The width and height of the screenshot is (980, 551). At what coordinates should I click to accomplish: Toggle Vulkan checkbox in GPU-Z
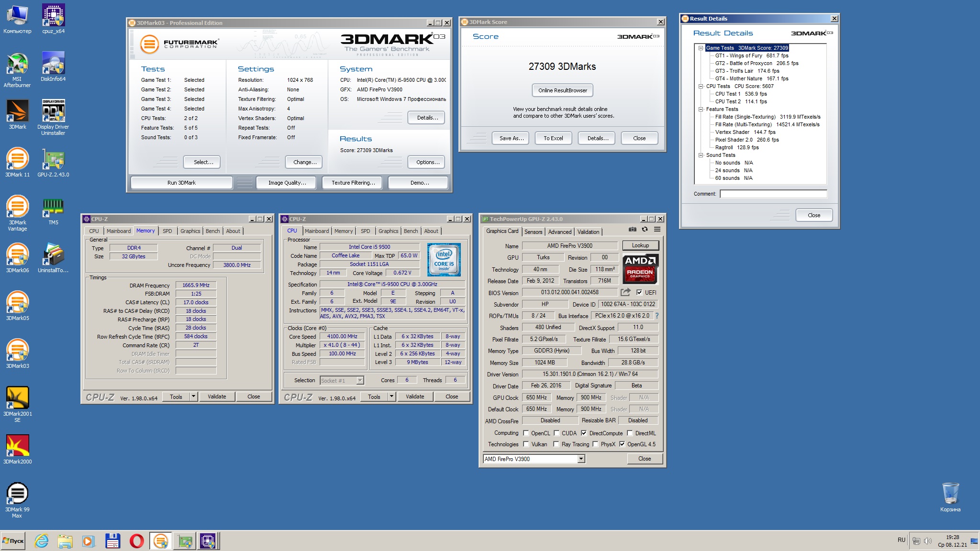(526, 444)
